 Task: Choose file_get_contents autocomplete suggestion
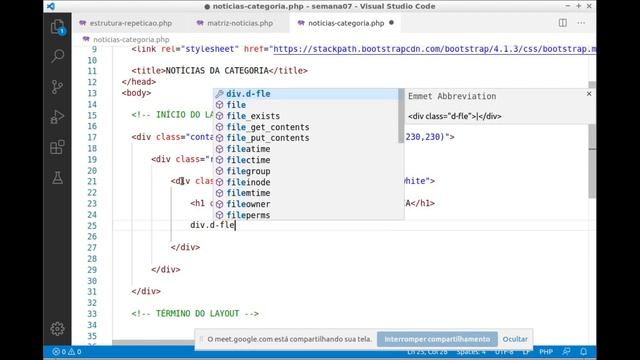(x=306, y=127)
